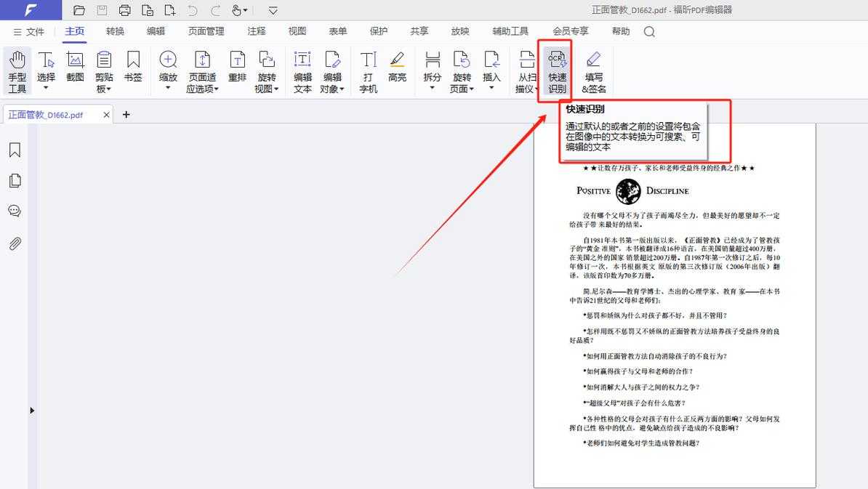Open the 快速识别 OCR tool
The width and height of the screenshot is (868, 489).
tap(556, 70)
